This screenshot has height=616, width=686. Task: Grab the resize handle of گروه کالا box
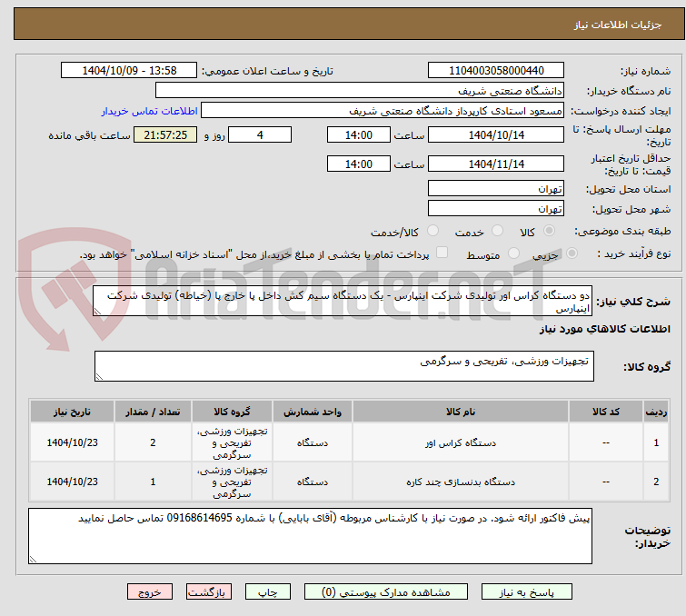point(99,377)
